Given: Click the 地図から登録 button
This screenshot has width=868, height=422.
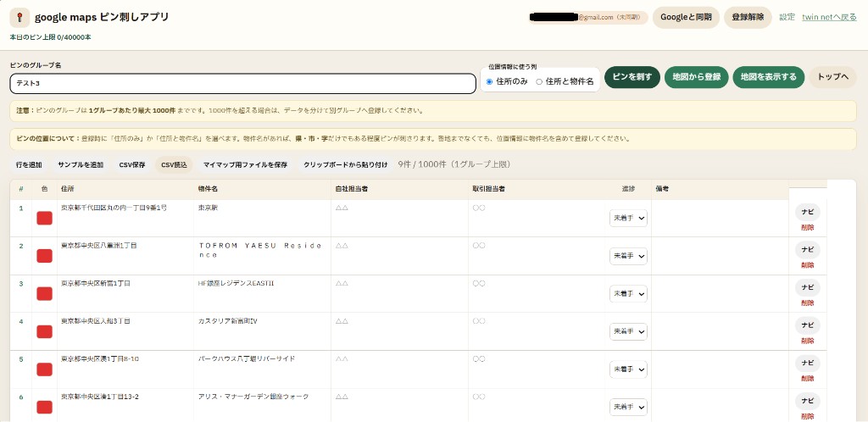Looking at the screenshot, I should pos(697,77).
